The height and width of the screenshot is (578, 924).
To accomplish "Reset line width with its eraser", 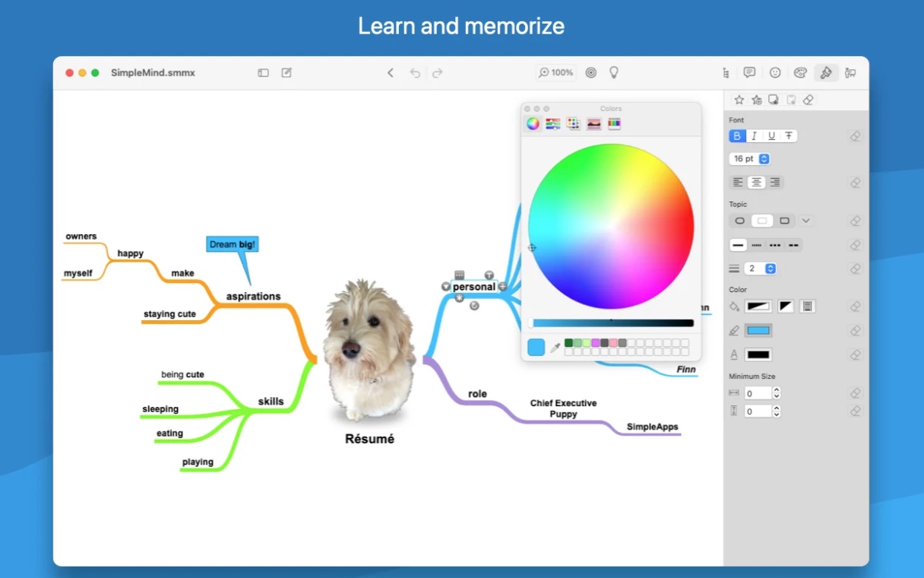I will tap(856, 268).
